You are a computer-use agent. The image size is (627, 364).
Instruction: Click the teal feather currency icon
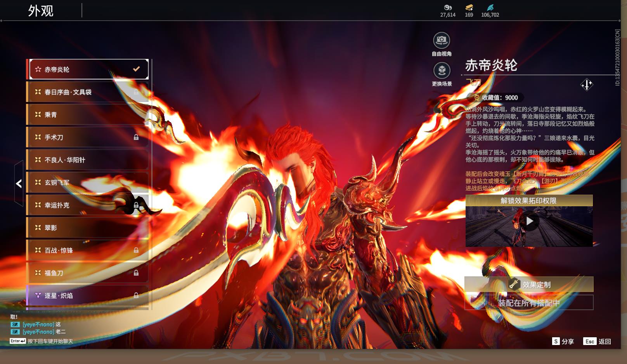click(490, 7)
